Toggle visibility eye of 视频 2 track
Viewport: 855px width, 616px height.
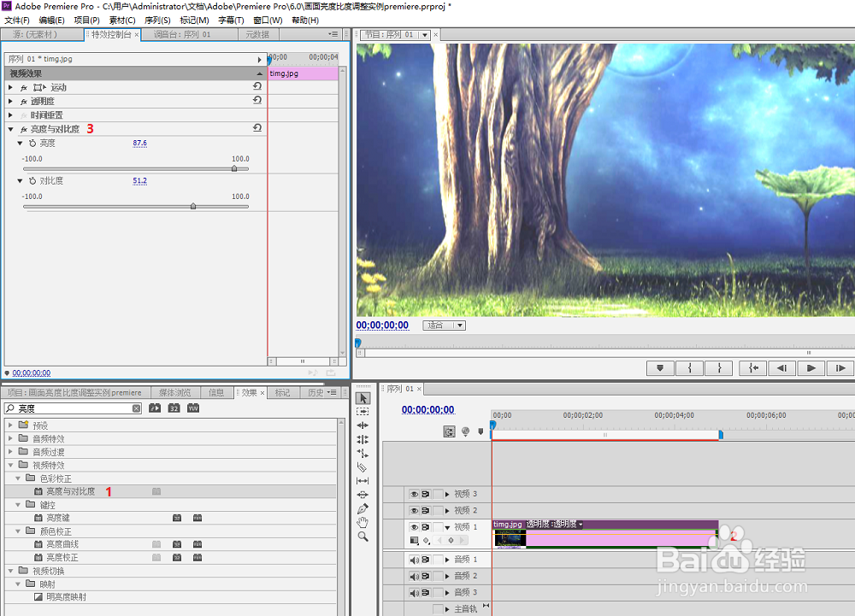point(414,510)
